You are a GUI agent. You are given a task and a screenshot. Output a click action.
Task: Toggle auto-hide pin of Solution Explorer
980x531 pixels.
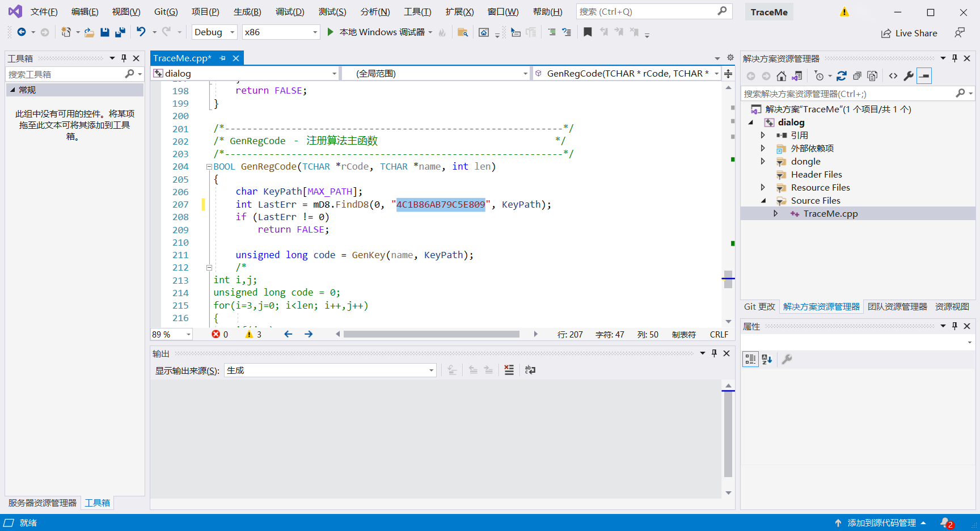coord(955,58)
